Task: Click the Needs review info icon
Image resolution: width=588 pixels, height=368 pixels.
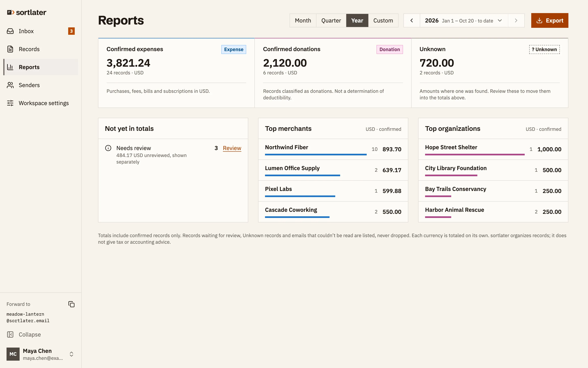Action: [x=108, y=148]
